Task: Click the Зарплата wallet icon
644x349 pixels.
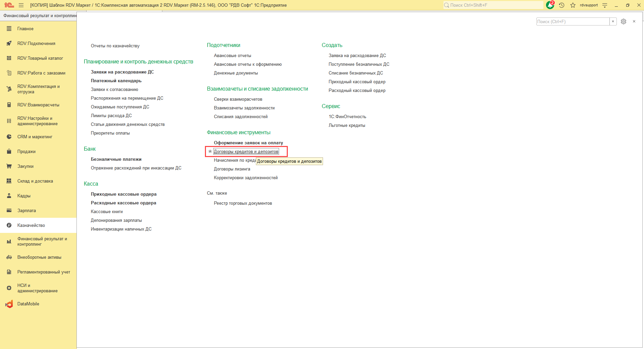Action: coord(9,211)
